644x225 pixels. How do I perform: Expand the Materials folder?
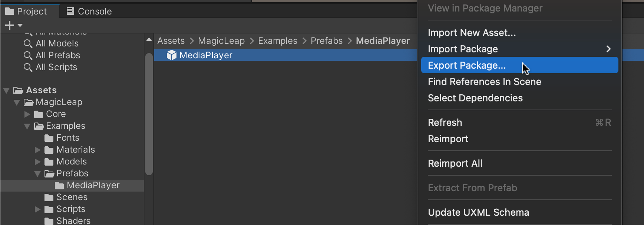(37, 150)
